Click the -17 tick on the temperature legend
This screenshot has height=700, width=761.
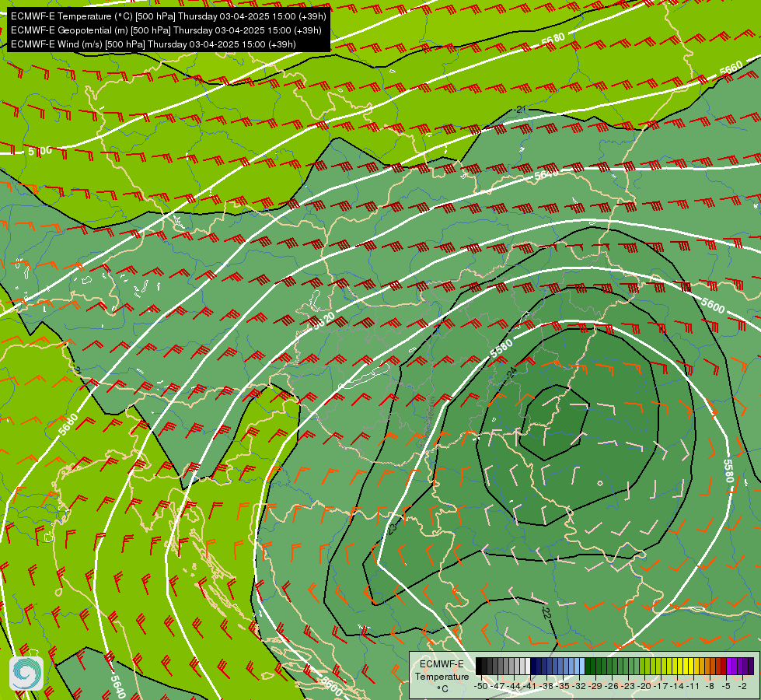tap(661, 687)
